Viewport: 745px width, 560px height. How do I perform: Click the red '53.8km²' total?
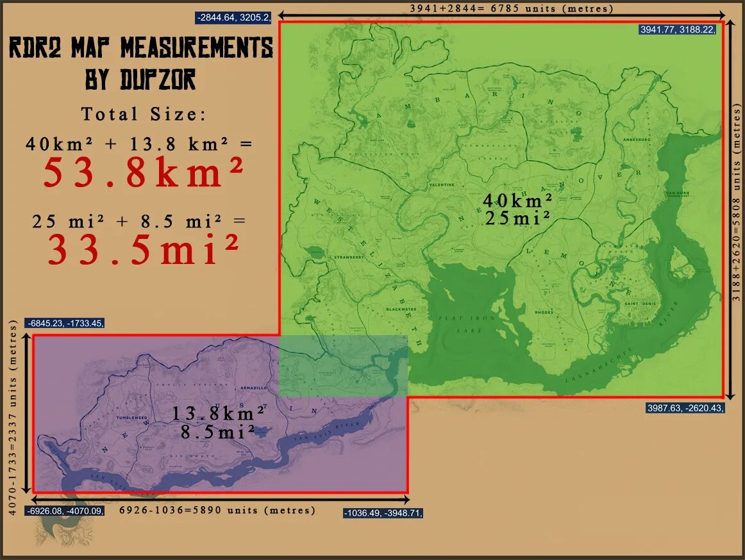tap(144, 172)
